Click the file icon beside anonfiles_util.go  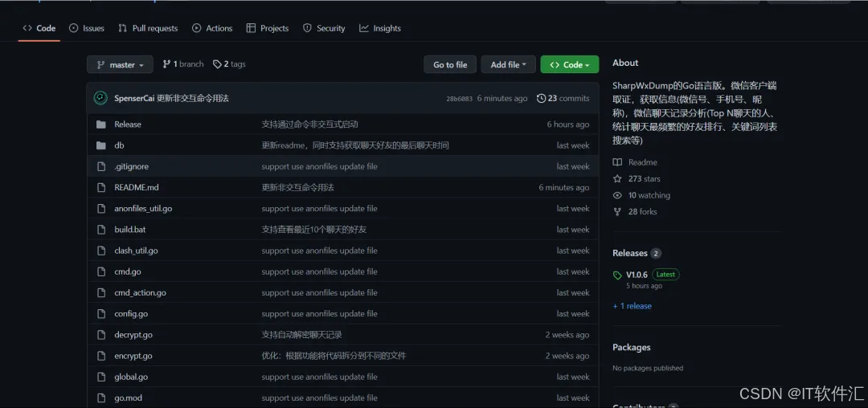click(100, 209)
